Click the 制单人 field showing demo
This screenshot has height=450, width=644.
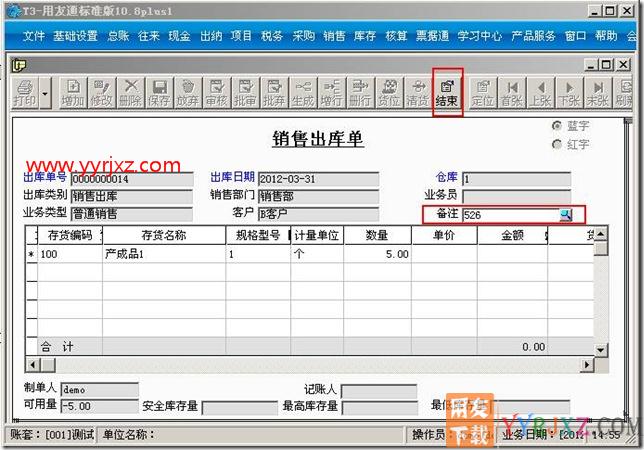pyautogui.click(x=100, y=390)
